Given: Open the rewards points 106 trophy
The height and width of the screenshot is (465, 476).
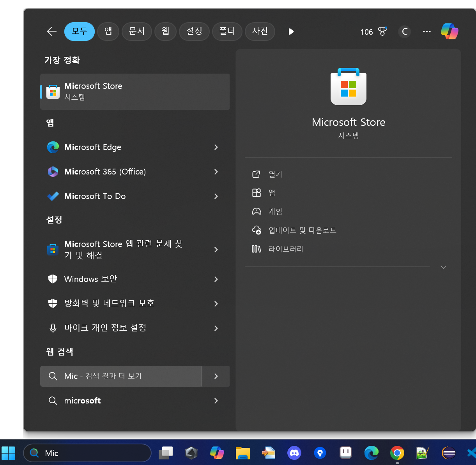Looking at the screenshot, I should tap(373, 32).
